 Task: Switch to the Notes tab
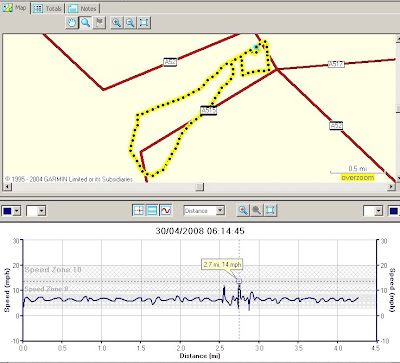point(82,8)
